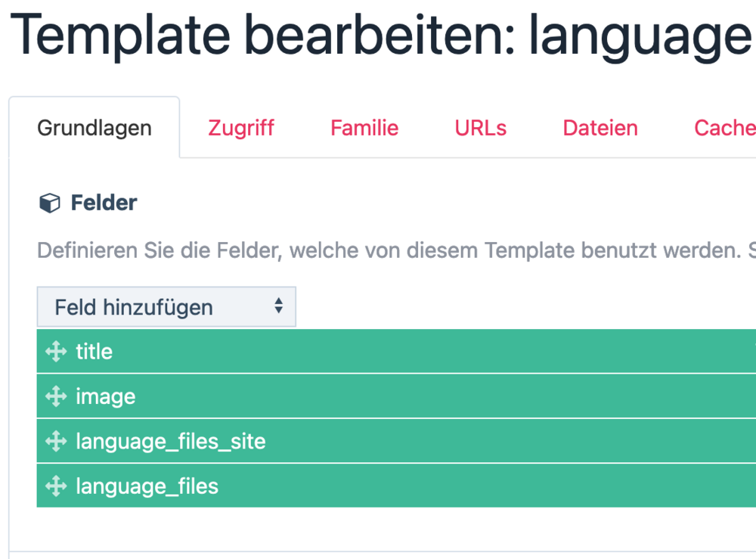Open the Feld hinzufügen dropdown
Image resolution: width=756 pixels, height=559 pixels.
(166, 307)
